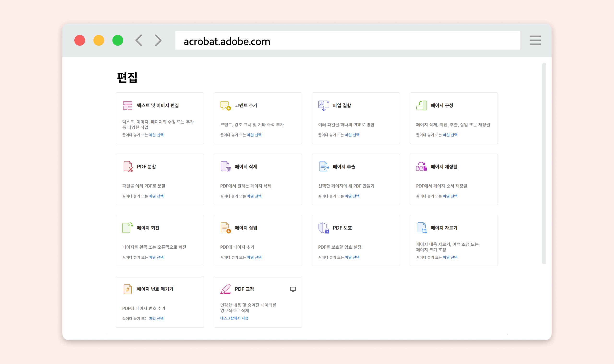The image size is (614, 364).
Task: Click the 페이지 구성 green icon
Action: [421, 105]
